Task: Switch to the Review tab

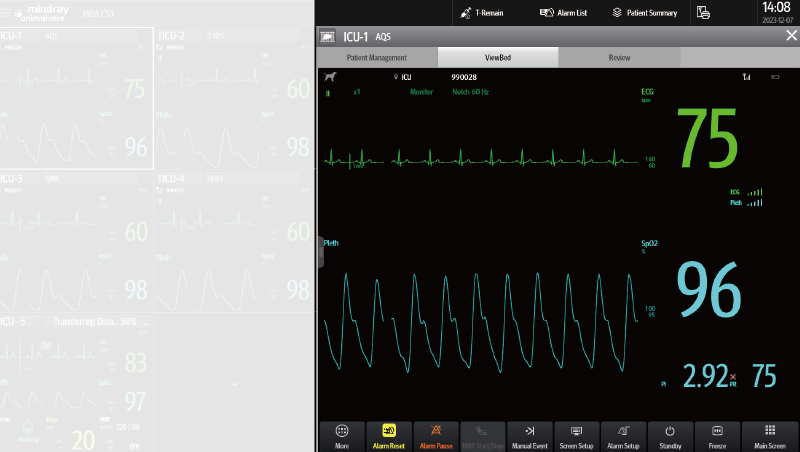Action: [619, 58]
